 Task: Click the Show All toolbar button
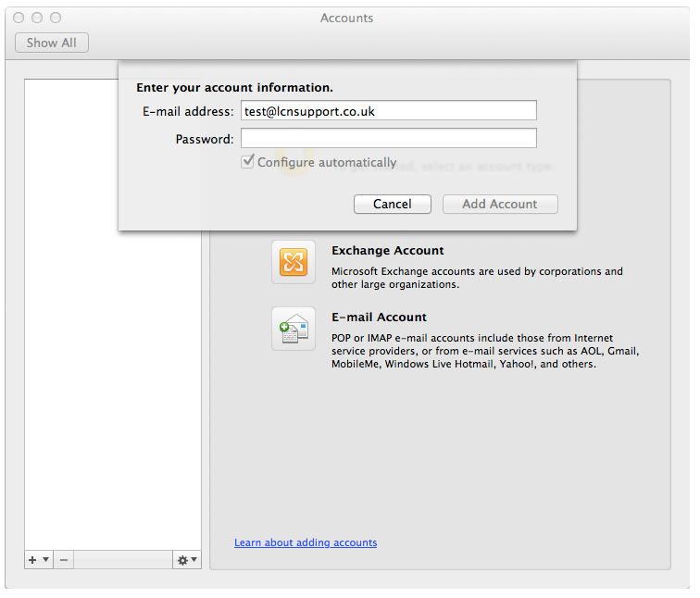click(52, 43)
